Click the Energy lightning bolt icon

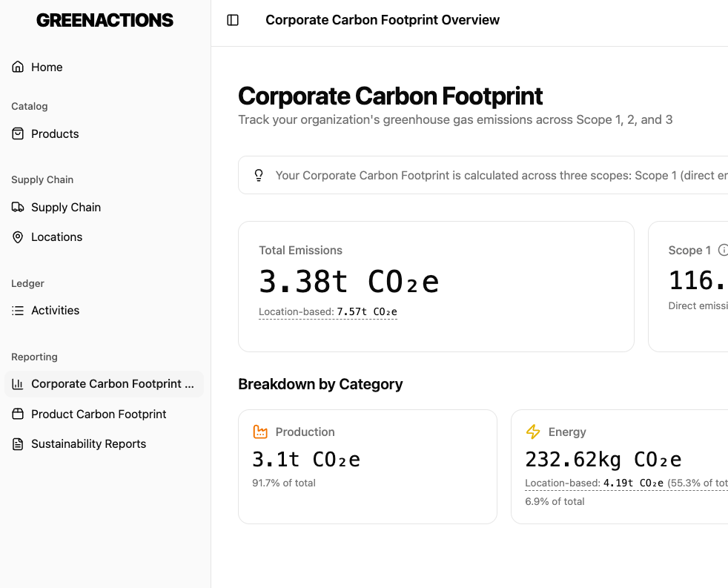coord(532,432)
